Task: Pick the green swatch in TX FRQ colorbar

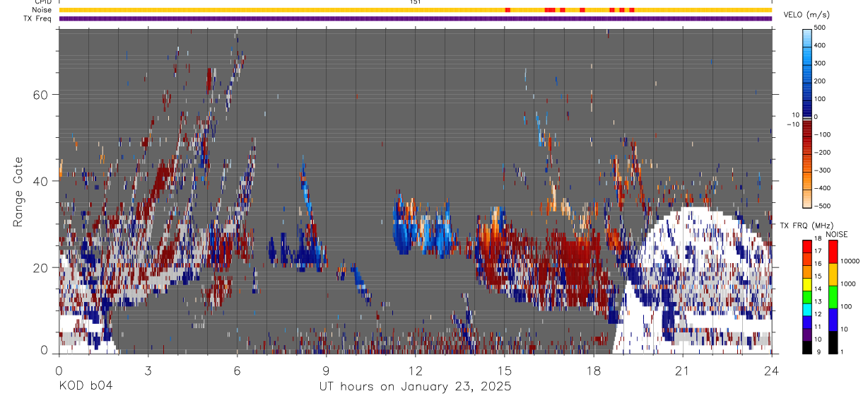Action: (x=807, y=296)
